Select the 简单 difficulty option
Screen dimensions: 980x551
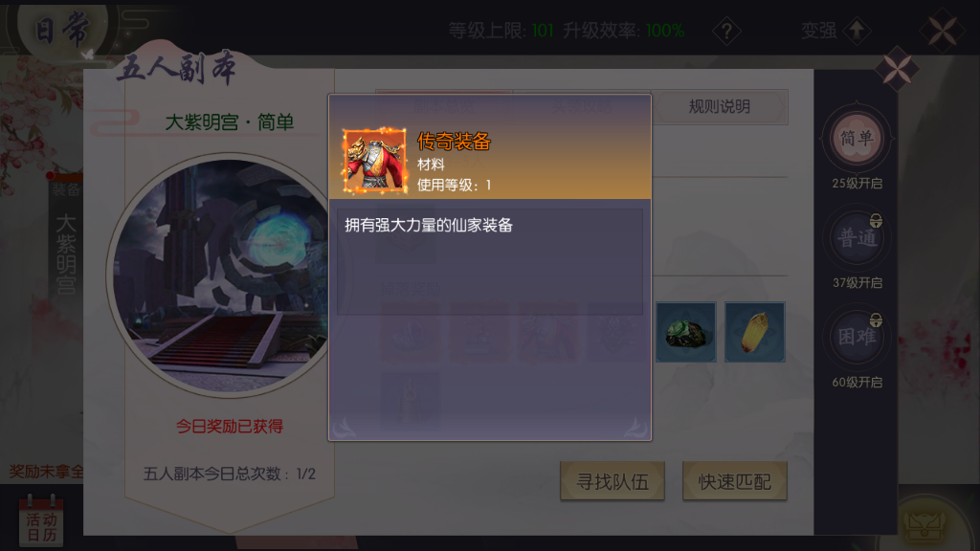point(857,139)
